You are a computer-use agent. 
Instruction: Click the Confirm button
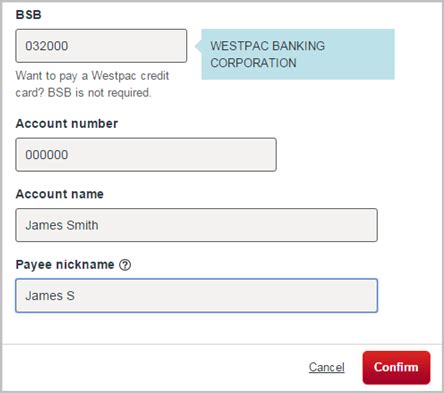[x=396, y=367]
